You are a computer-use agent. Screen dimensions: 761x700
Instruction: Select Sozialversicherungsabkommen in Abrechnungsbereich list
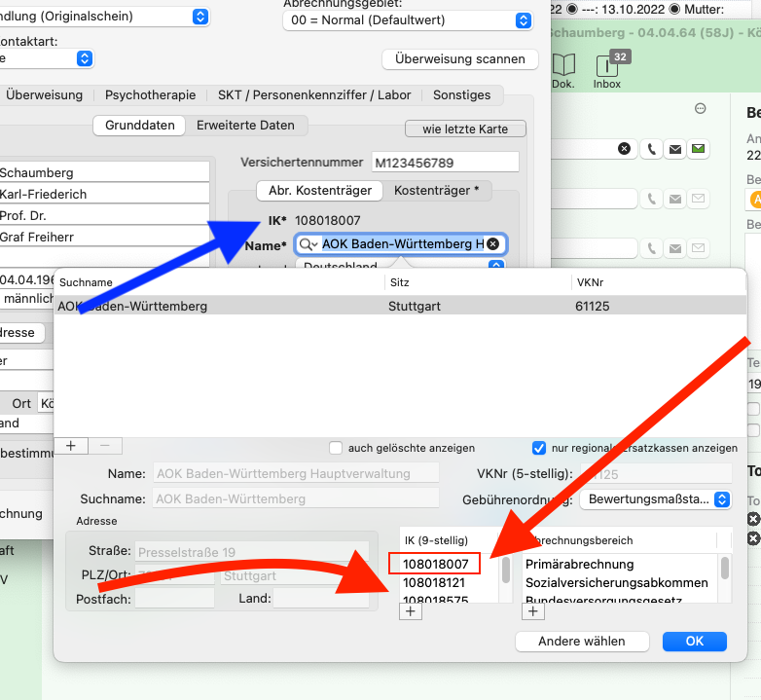(617, 583)
